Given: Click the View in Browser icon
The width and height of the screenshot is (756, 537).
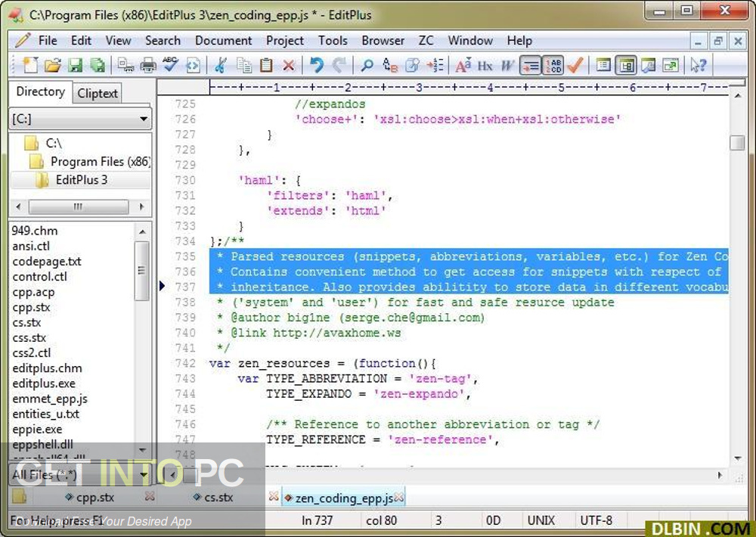Looking at the screenshot, I should click(193, 65).
